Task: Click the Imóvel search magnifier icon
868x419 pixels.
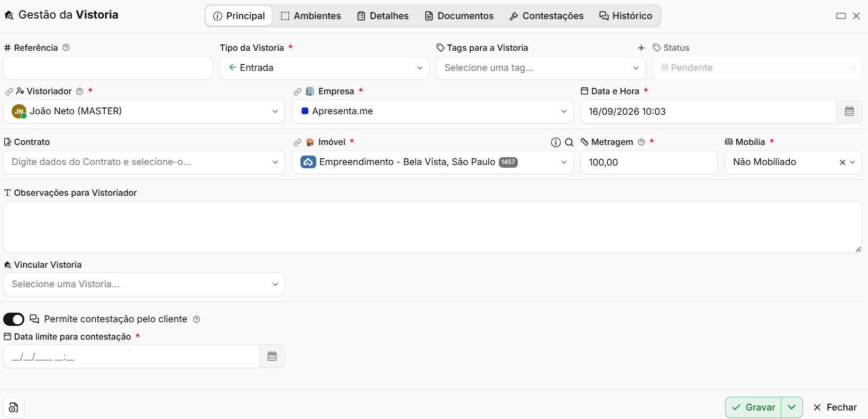Action: click(569, 142)
